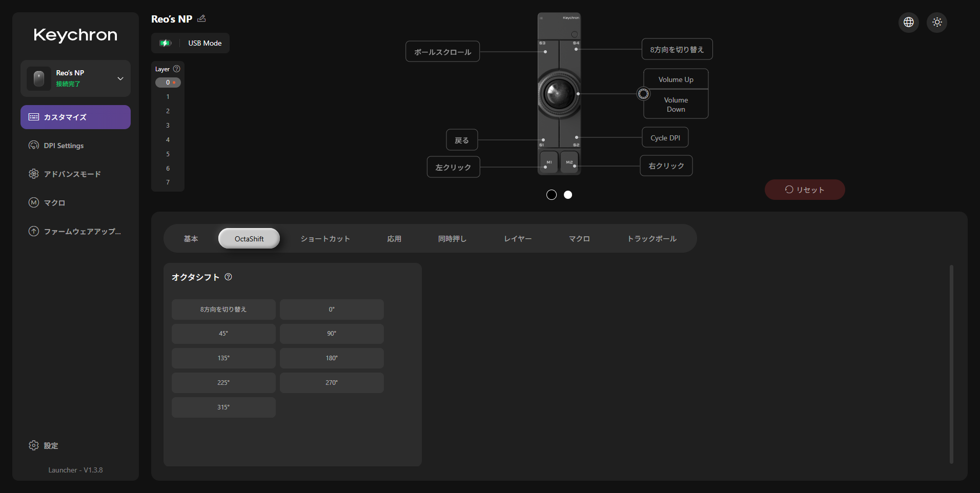Select the 戻る assignment

462,140
